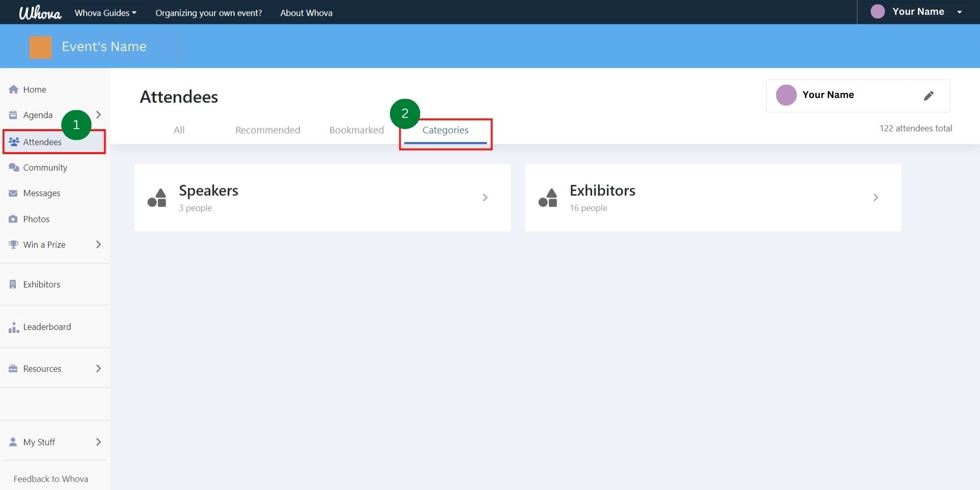The height and width of the screenshot is (490, 980).
Task: Open the Leaderboard panel
Action: pyautogui.click(x=47, y=327)
